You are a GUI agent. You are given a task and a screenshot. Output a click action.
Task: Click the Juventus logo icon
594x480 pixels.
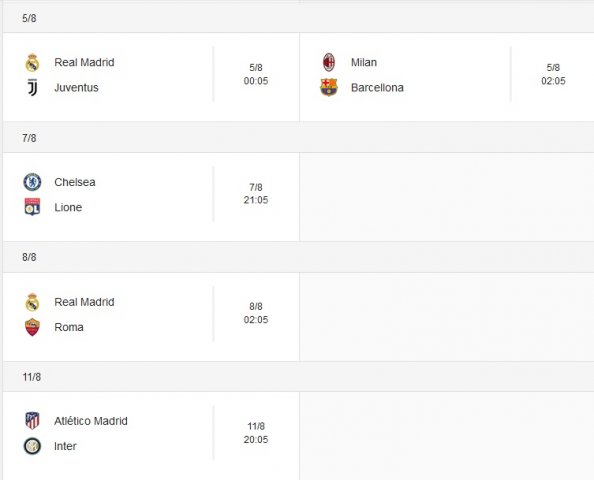tap(33, 88)
